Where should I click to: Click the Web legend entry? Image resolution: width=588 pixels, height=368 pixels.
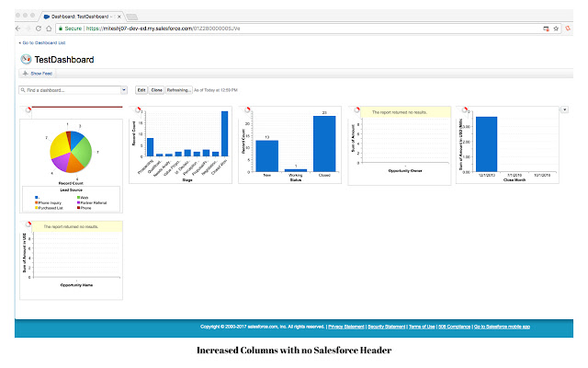83,198
